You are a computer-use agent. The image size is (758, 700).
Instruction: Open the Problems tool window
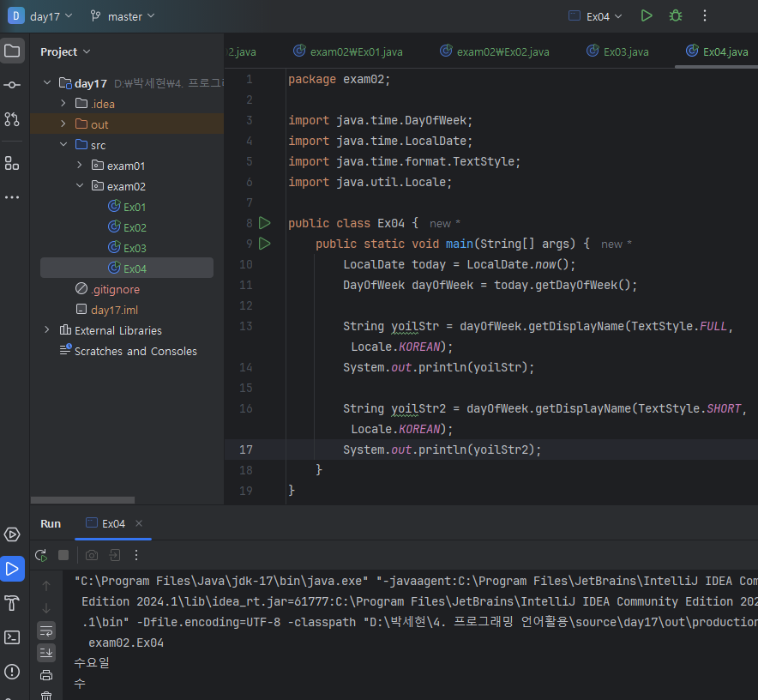click(12, 672)
